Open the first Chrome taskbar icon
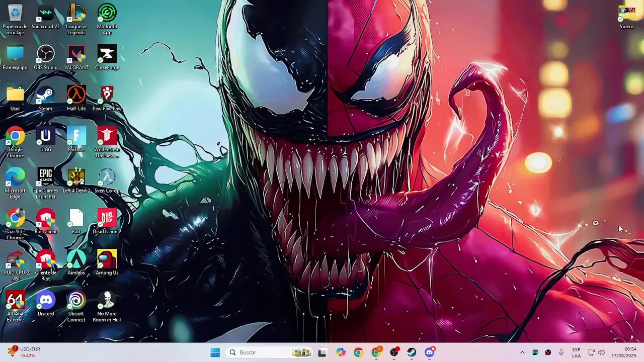 [x=359, y=352]
